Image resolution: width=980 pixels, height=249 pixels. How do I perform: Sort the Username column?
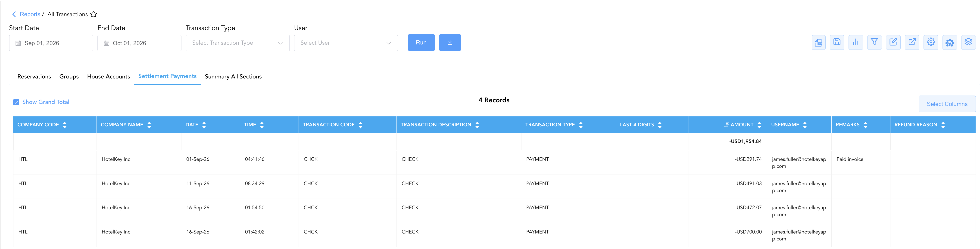[805, 125]
